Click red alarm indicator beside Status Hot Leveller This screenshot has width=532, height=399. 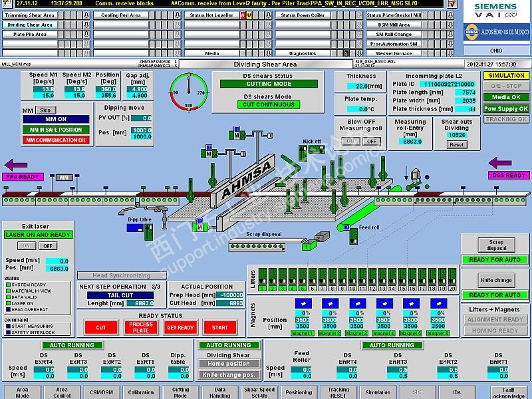click(x=243, y=15)
